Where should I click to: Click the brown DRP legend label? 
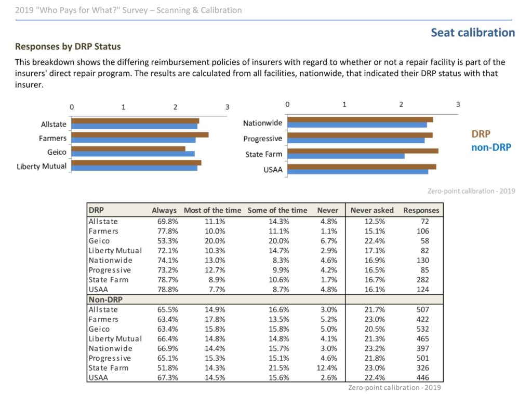481,134
